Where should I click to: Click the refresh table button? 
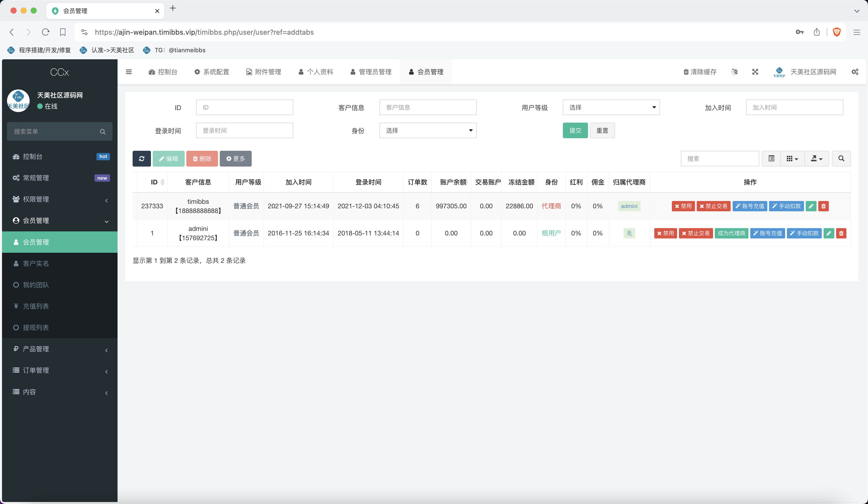point(142,159)
